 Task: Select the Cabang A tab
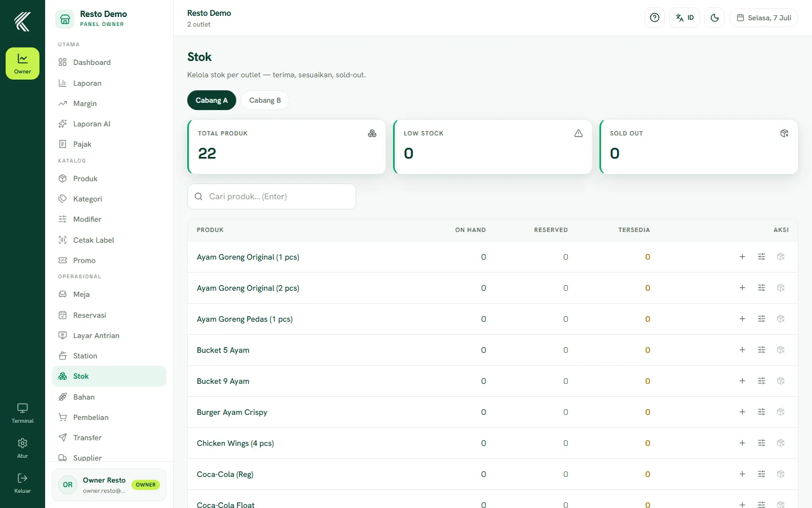point(211,100)
